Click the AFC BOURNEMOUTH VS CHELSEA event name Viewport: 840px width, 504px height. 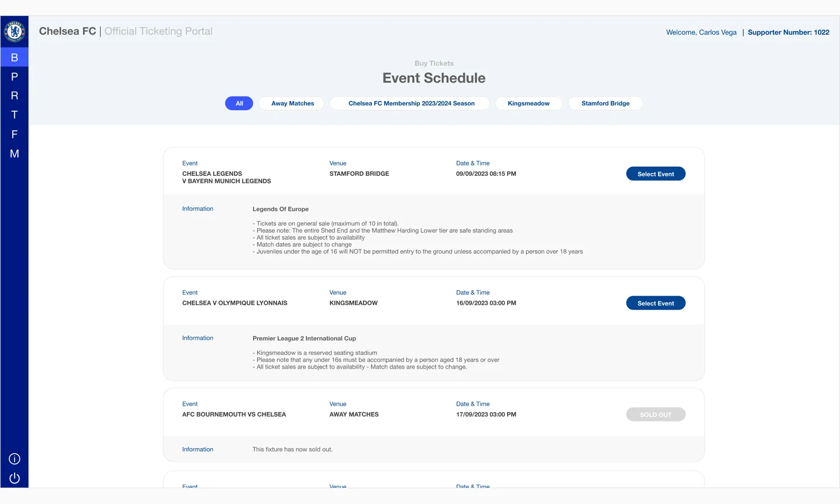click(234, 414)
